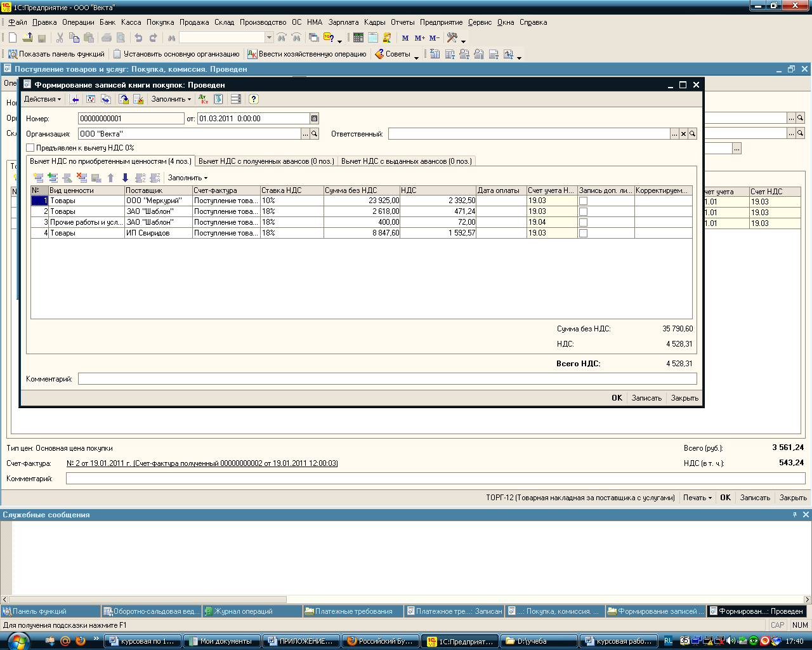Click Закрыть button in the dialog
The width and height of the screenshot is (812, 650).
684,398
